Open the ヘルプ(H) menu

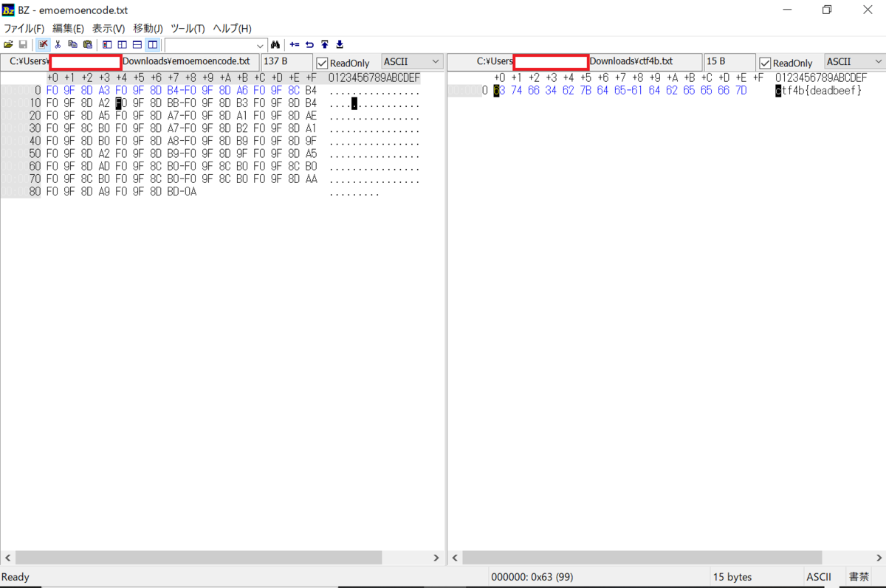coord(232,28)
